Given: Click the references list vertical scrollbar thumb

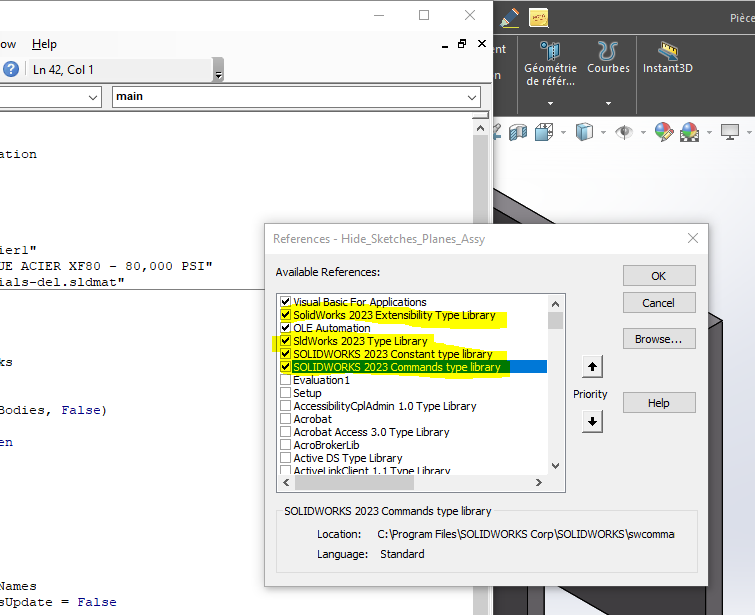Looking at the screenshot, I should (x=555, y=321).
